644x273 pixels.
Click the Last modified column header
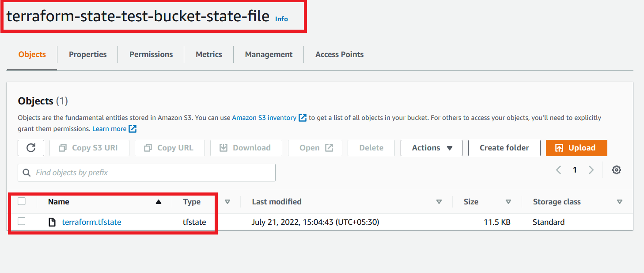pos(277,202)
